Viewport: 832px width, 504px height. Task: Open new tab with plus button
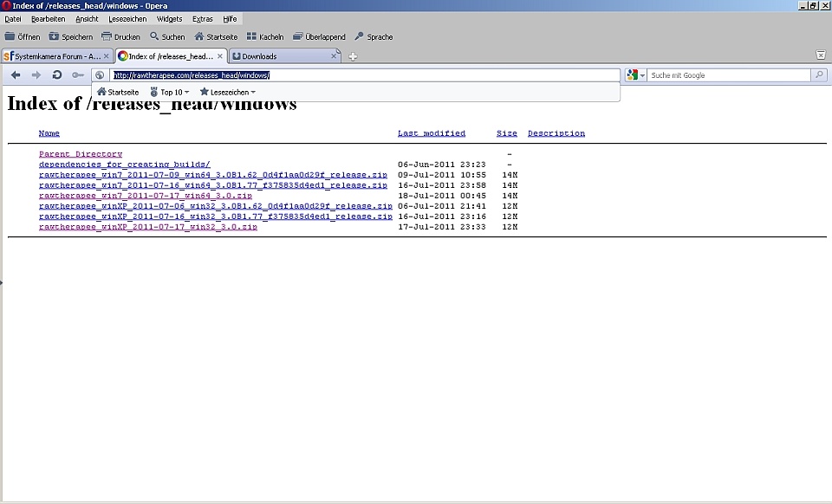353,56
